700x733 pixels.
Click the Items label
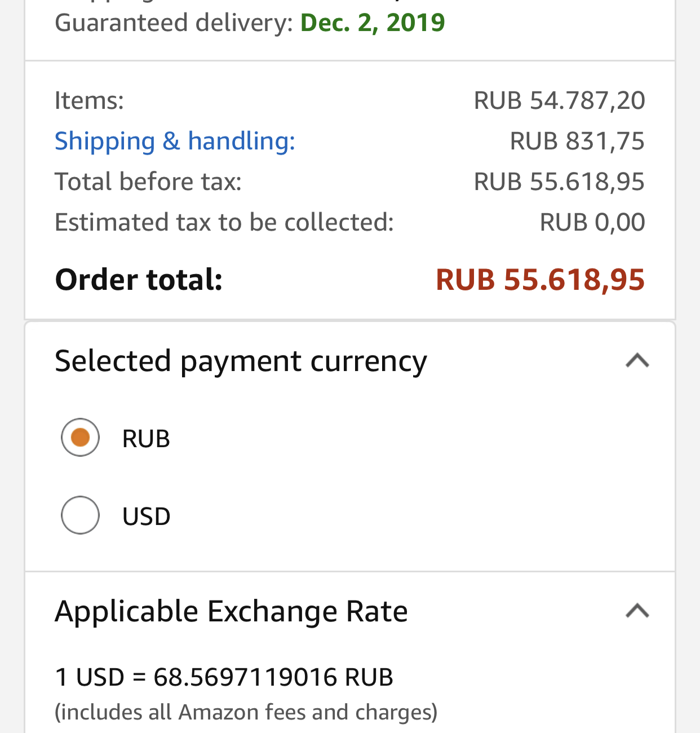pos(89,100)
